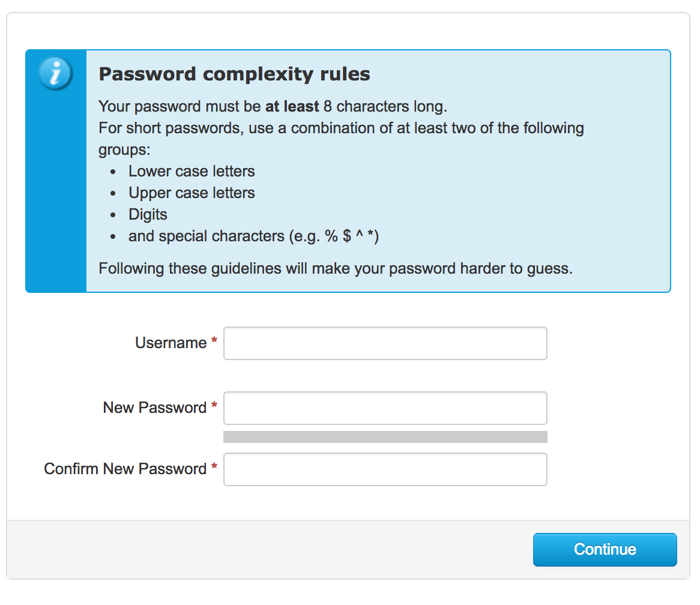The image size is (700, 605).
Task: Click the asterisk beside Confirm New Password
Action: coord(214,467)
